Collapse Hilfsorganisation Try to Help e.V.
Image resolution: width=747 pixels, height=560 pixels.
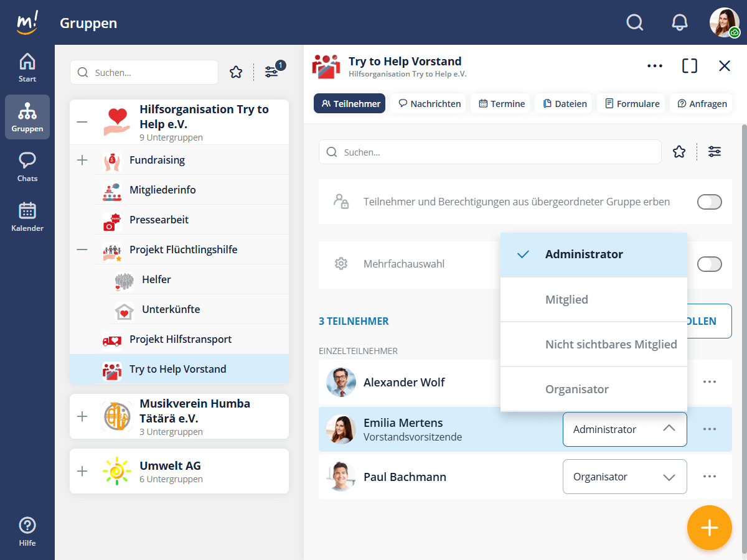point(82,122)
